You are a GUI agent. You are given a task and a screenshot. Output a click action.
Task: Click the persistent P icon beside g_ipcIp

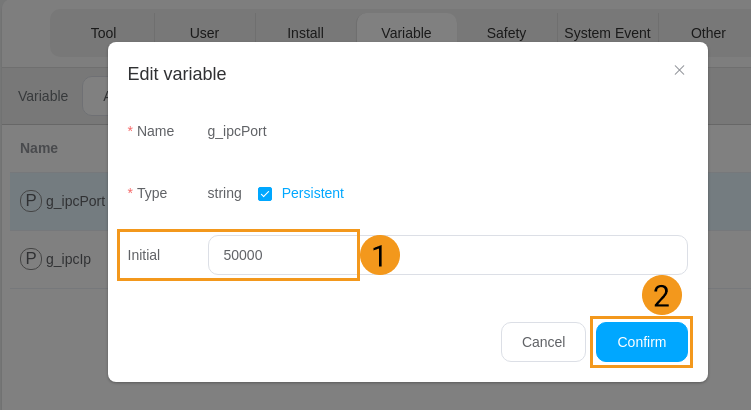pos(31,259)
